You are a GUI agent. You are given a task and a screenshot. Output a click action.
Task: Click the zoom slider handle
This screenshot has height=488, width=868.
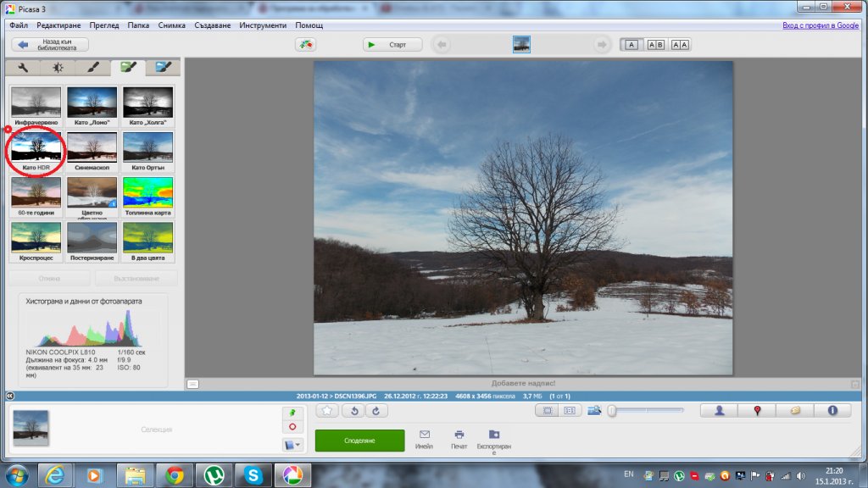pos(612,411)
